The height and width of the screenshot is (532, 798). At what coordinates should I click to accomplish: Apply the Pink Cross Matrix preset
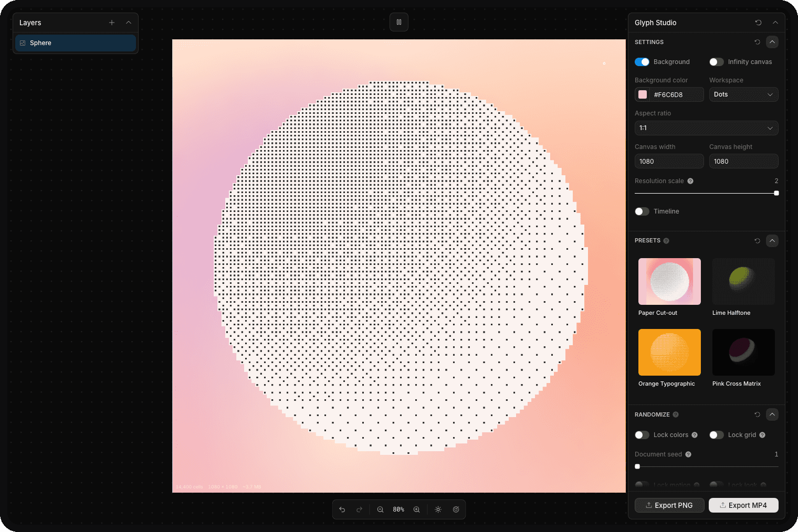(743, 352)
